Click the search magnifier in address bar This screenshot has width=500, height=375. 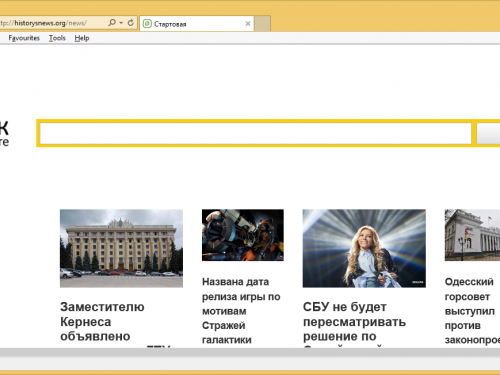[112, 23]
